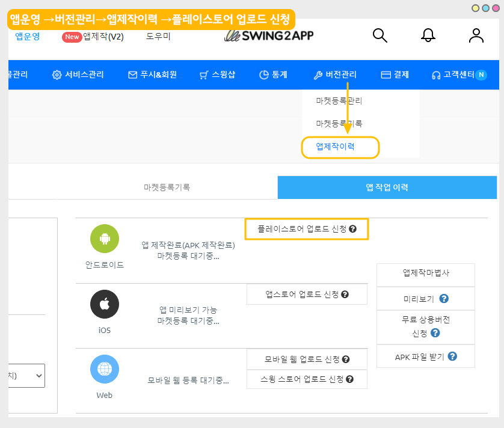Switch to the 앱 작업 이력 tab

[387, 188]
